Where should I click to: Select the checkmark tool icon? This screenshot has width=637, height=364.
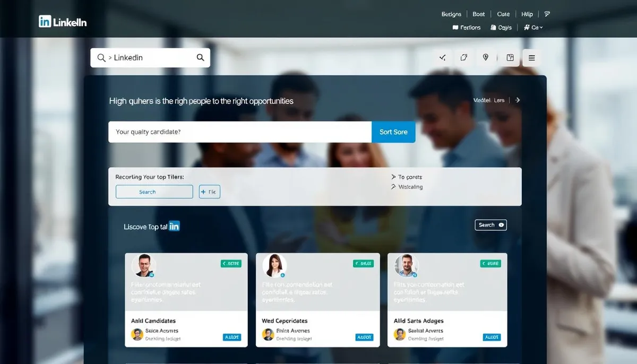tap(442, 57)
